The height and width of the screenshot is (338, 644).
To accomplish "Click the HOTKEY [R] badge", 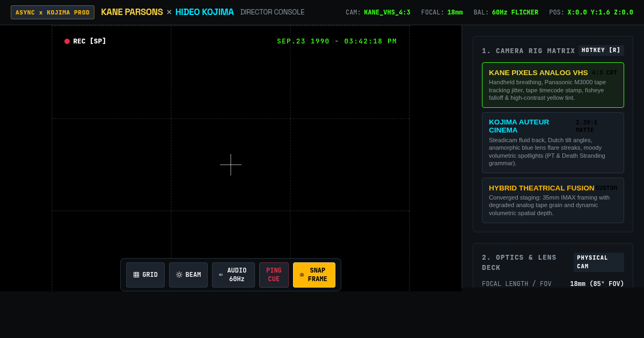I will 601,50.
